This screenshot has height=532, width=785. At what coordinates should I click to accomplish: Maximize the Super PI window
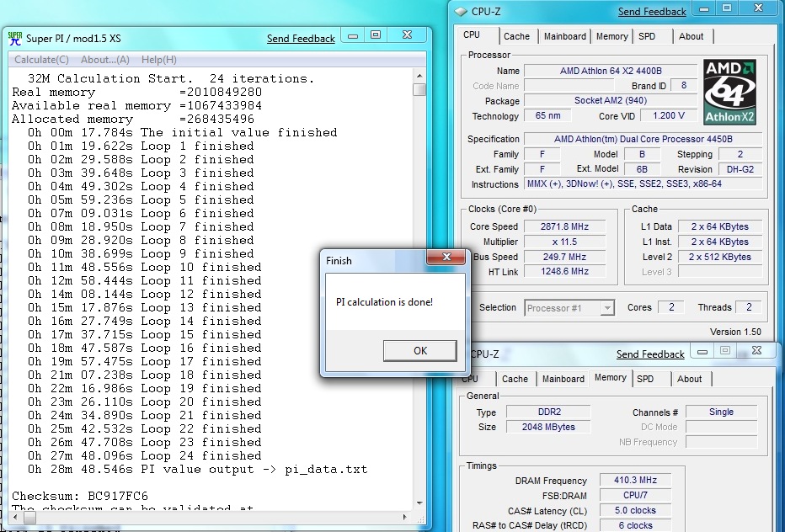pos(376,35)
